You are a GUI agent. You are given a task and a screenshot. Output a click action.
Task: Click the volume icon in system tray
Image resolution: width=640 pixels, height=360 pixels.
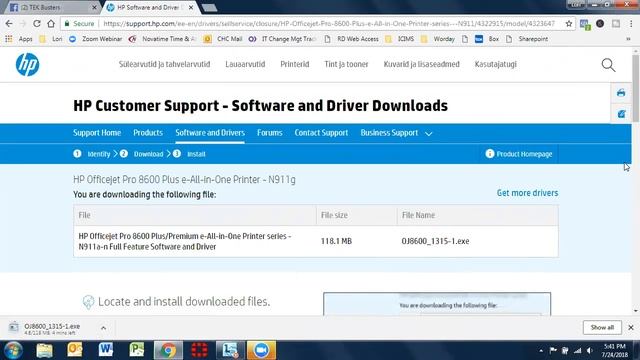pos(589,351)
